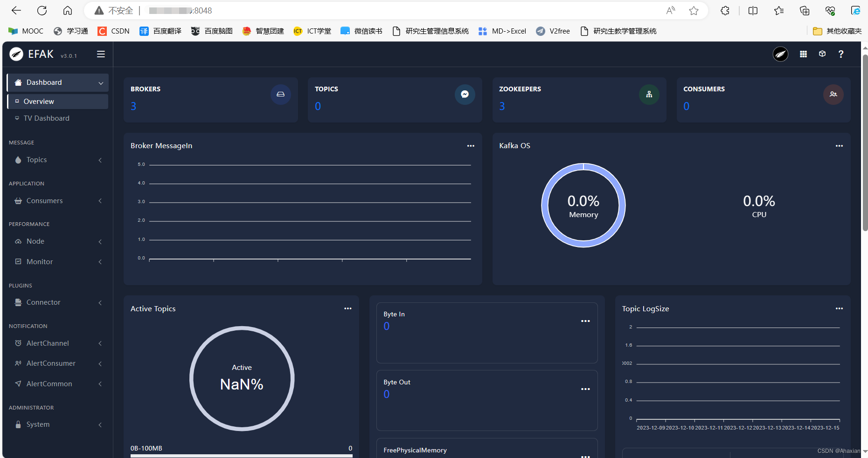Open Byte Out options ellipsis
868x458 pixels.
coord(585,389)
